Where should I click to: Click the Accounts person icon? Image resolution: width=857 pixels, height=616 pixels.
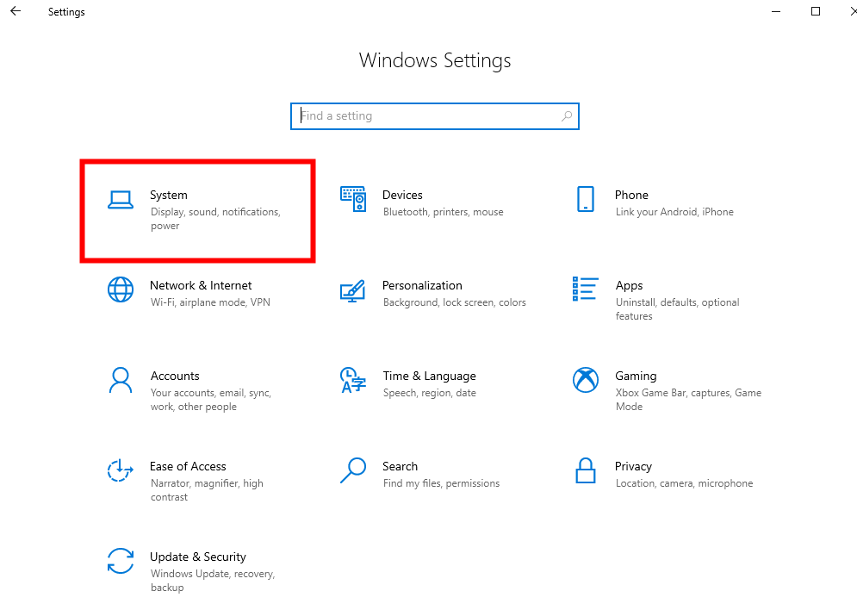121,380
